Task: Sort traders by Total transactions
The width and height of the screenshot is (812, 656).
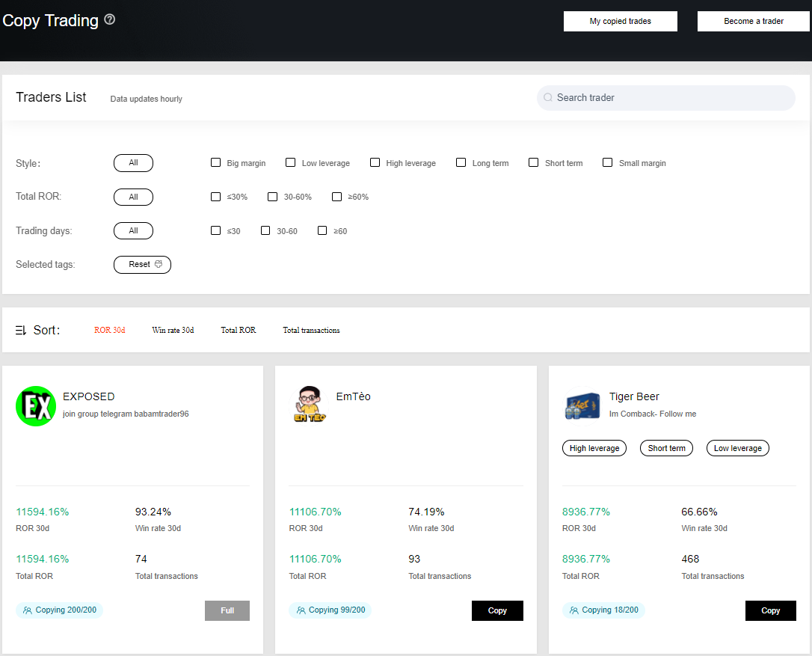Action: click(311, 330)
